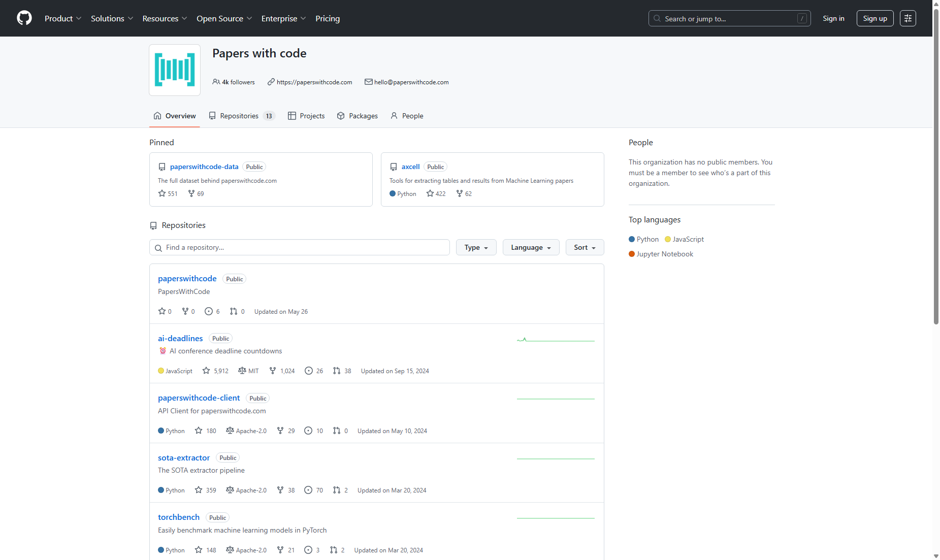Open the paperswithcode.com website link

click(314, 82)
